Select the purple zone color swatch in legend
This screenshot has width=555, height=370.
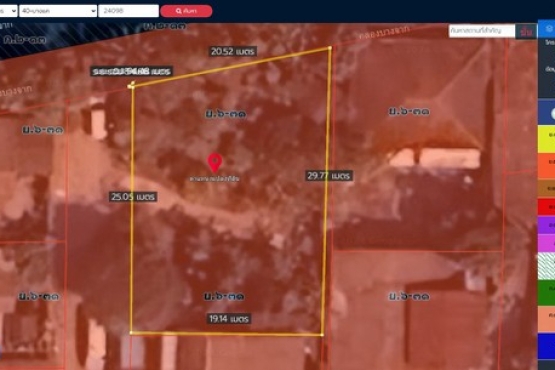(x=546, y=225)
